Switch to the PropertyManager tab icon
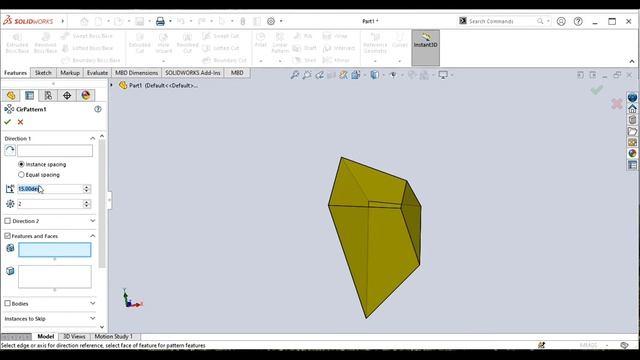Image resolution: width=640 pixels, height=360 pixels. tap(29, 96)
